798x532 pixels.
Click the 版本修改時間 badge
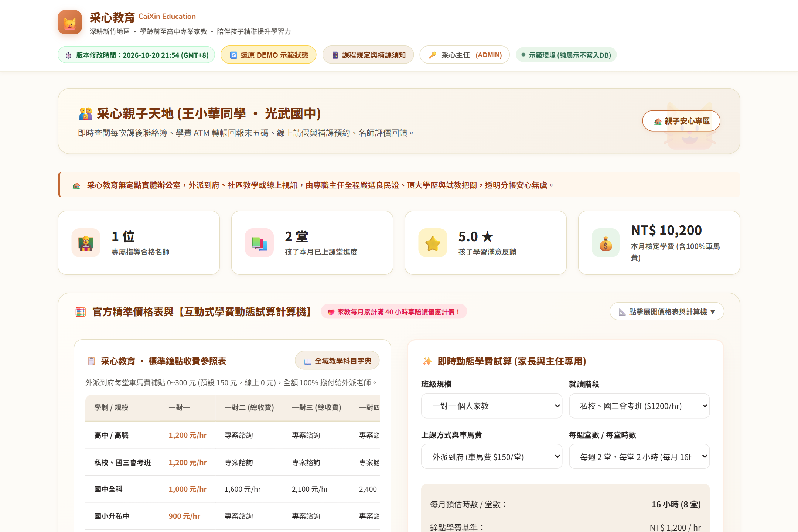[x=136, y=55]
